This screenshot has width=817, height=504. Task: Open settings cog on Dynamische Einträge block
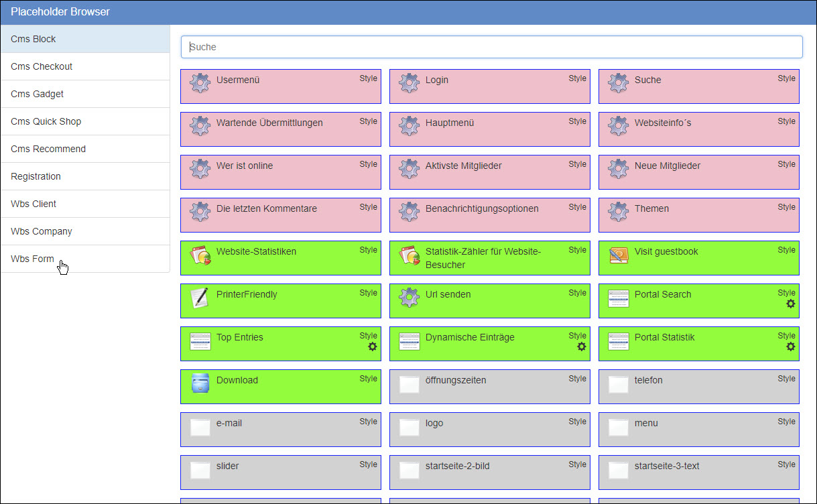pyautogui.click(x=582, y=346)
